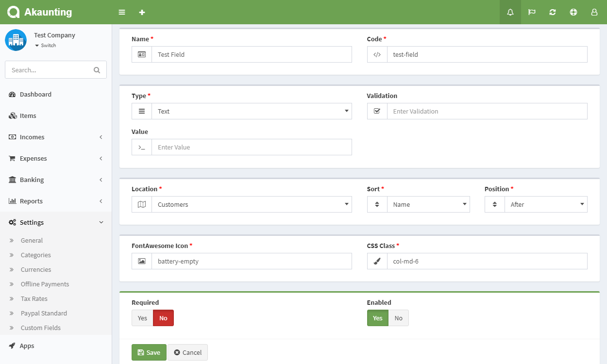This screenshot has width=607, height=364.
Task: Set Required to Yes
Action: coord(142,318)
